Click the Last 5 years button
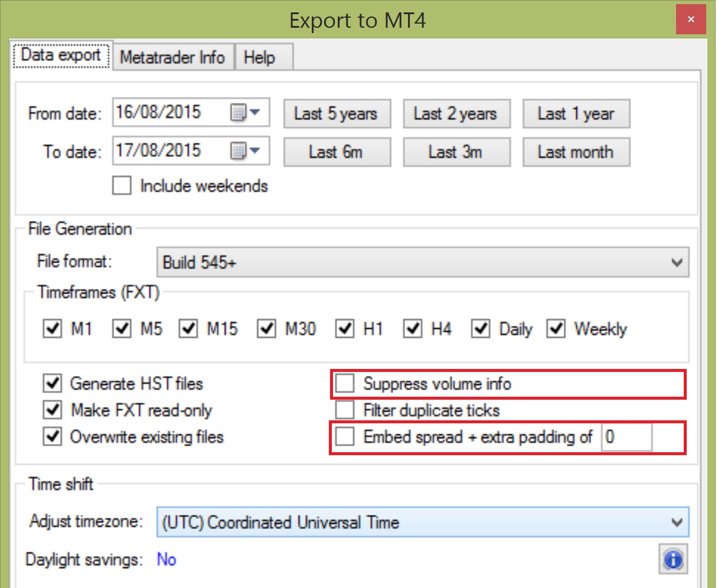The image size is (718, 588). coord(337,113)
